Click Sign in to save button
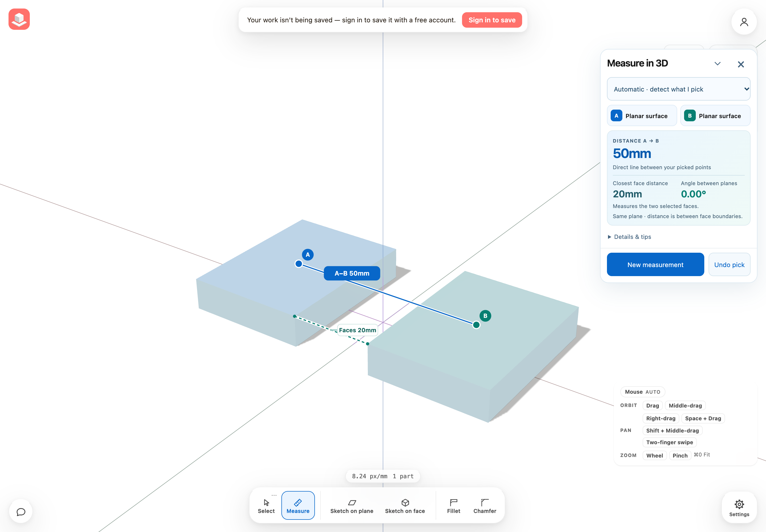The image size is (766, 532). click(x=492, y=20)
